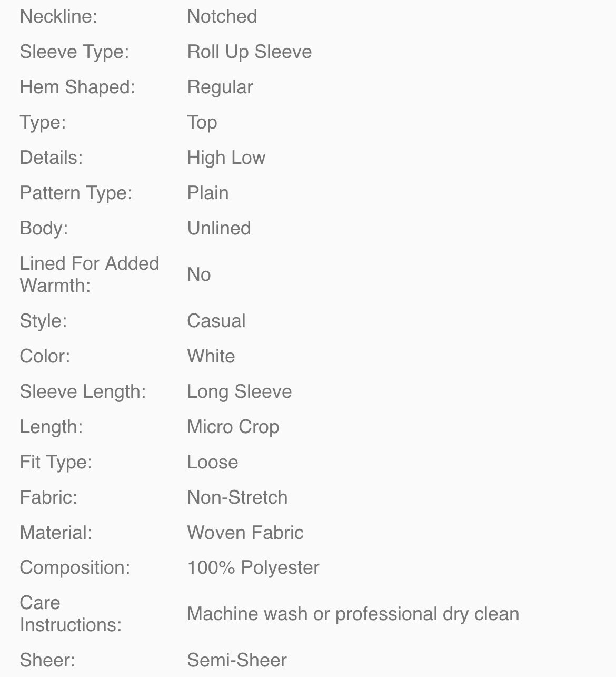Viewport: 616px width, 677px height.
Task: Click the Woven Fabric material value
Action: click(x=245, y=533)
